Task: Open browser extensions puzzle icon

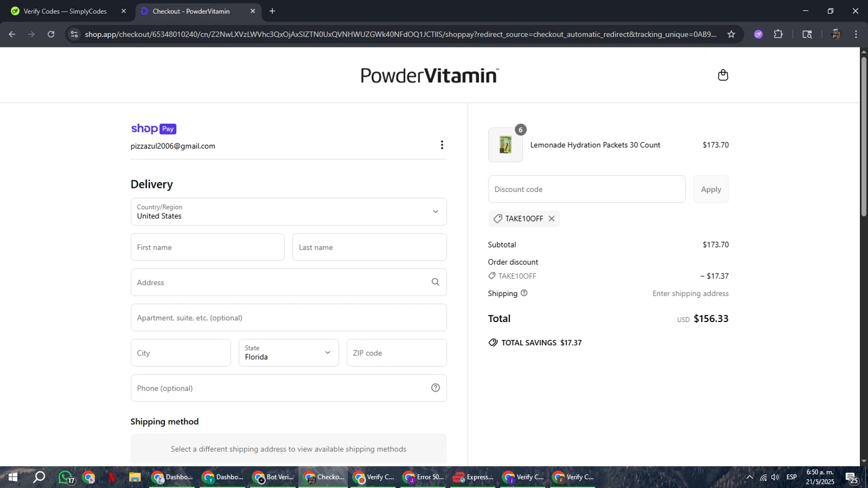Action: (x=778, y=35)
